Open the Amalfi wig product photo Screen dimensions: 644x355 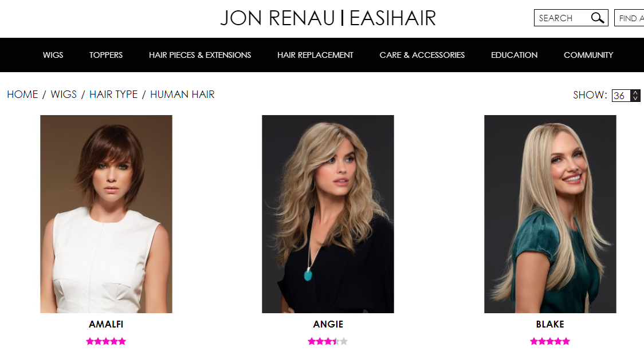106,214
